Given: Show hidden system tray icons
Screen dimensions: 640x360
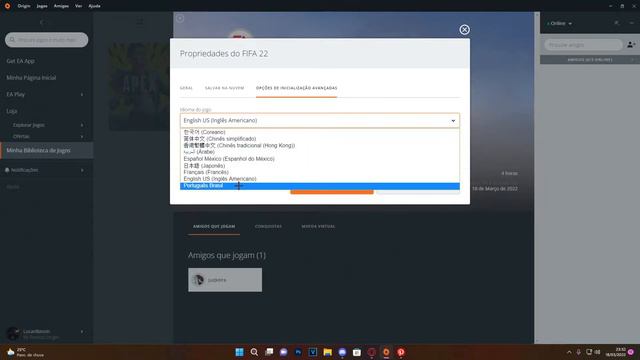Looking at the screenshot, I should 569,352.
